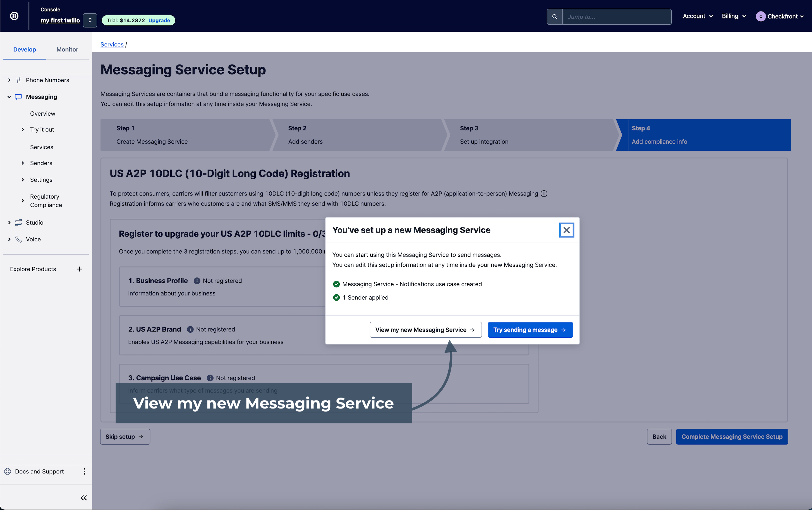Click the green check beside Notifications use case created
Image resolution: width=812 pixels, height=510 pixels.
336,284
